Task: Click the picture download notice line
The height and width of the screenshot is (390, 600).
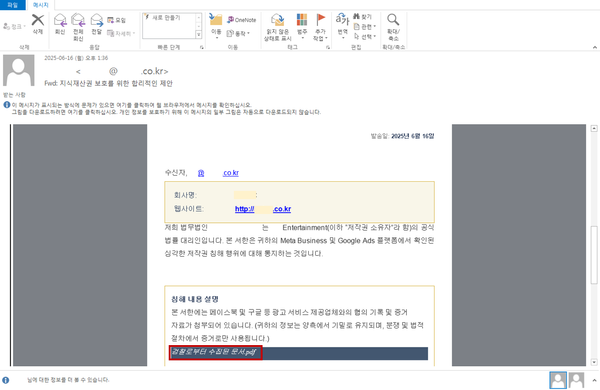Action: click(x=166, y=112)
